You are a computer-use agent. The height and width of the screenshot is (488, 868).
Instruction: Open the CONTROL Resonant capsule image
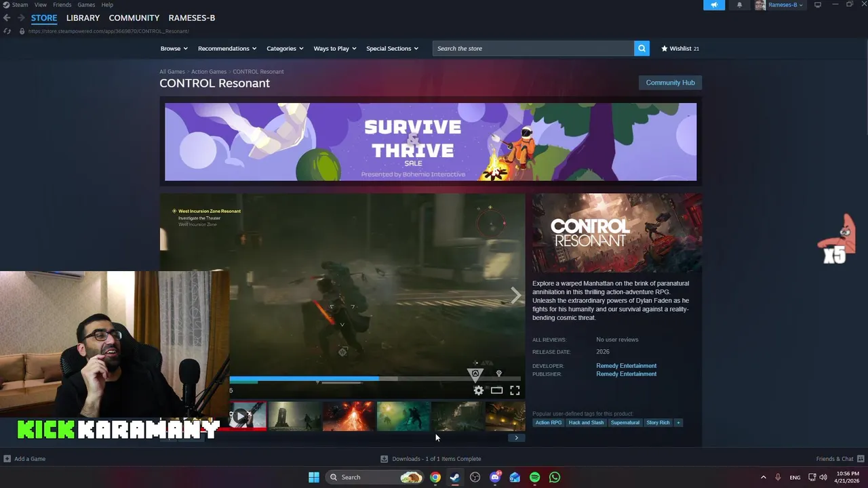point(617,233)
